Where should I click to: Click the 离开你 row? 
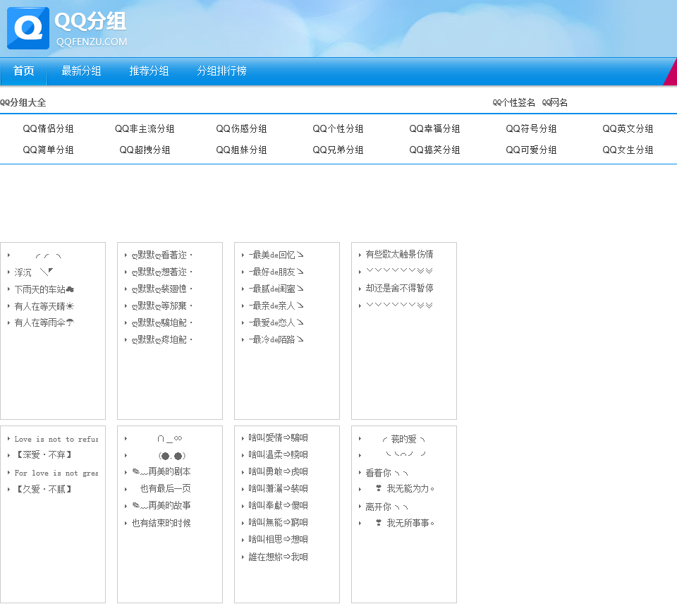pyautogui.click(x=387, y=507)
